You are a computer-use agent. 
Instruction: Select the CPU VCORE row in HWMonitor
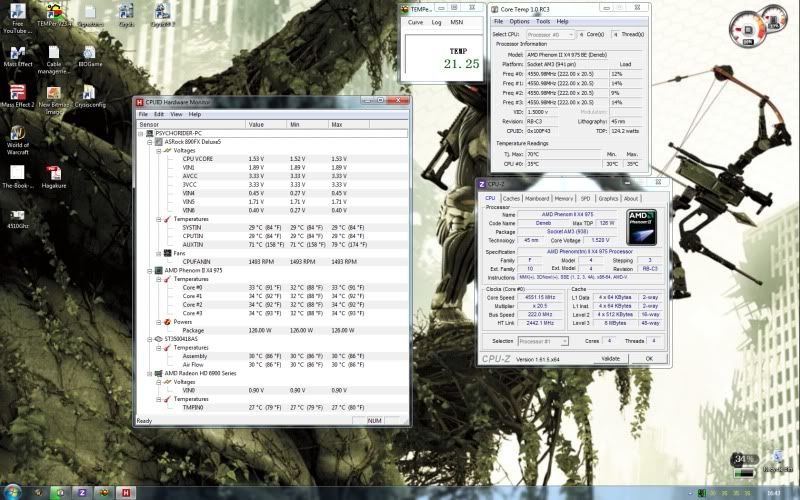click(272, 159)
